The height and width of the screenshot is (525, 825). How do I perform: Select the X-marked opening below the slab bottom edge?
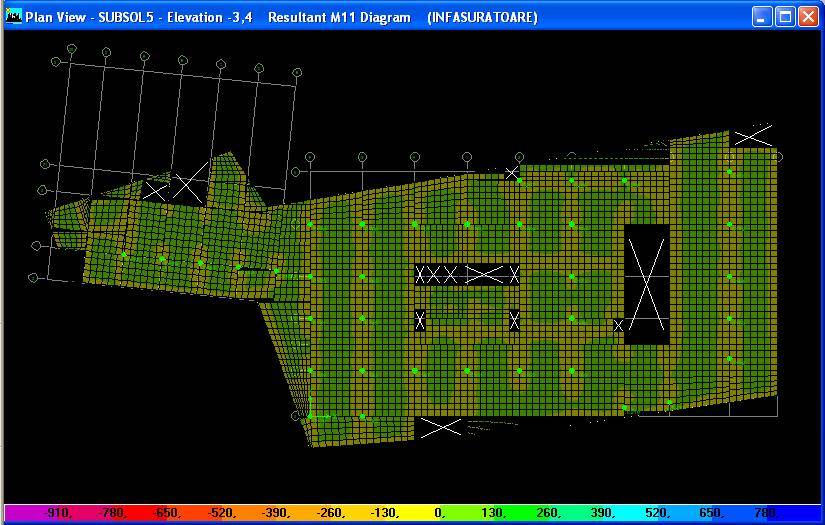coord(440,427)
